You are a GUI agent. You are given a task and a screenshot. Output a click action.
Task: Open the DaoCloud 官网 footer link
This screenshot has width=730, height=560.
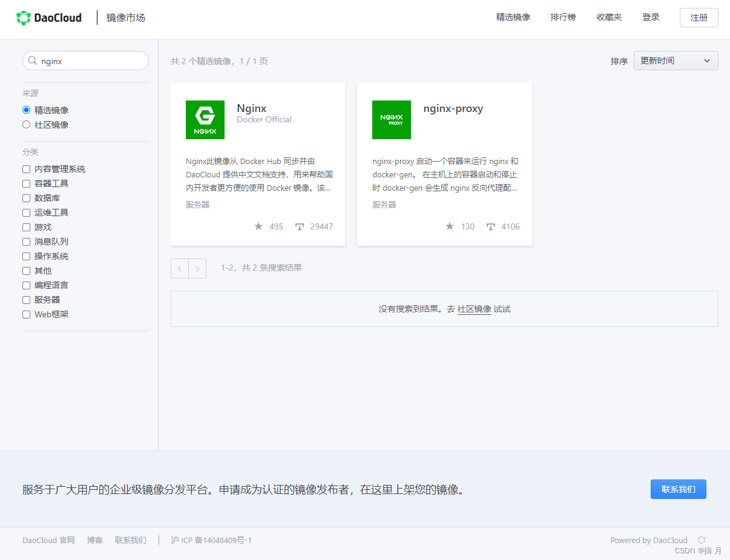48,540
